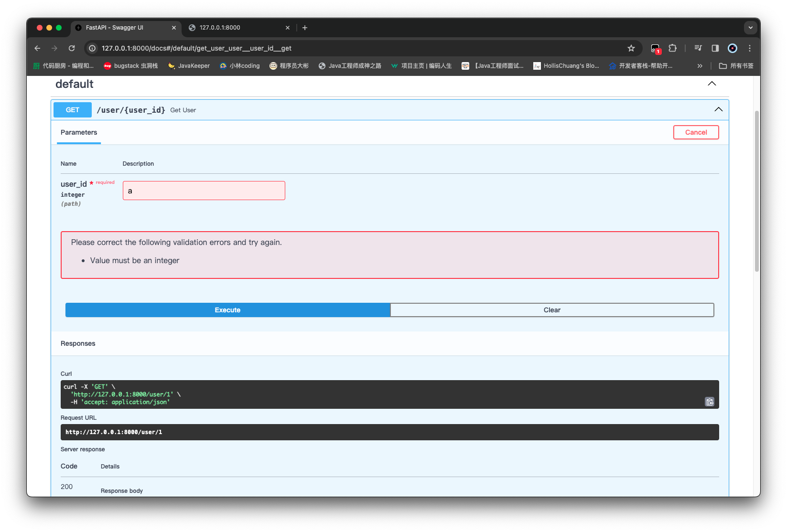Focus the user_id input field
The height and width of the screenshot is (532, 787).
click(204, 191)
